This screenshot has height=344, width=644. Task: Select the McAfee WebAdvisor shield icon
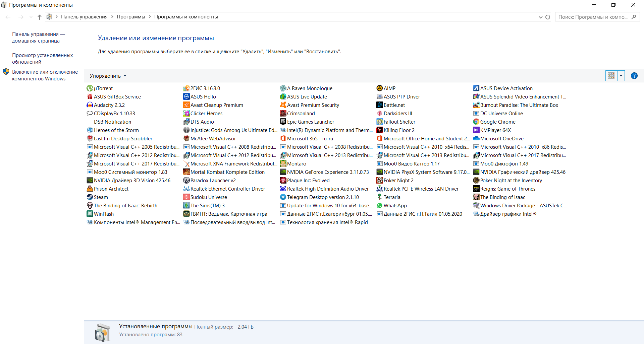[186, 139]
